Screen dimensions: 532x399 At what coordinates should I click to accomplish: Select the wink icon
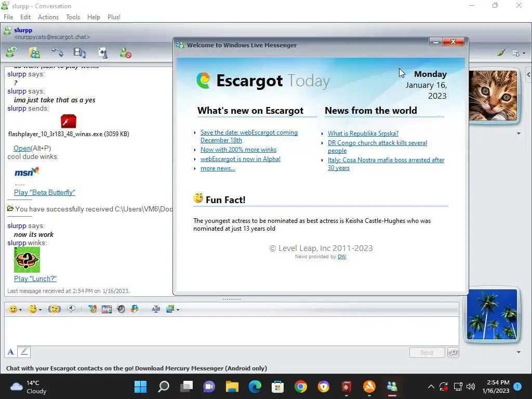[x=33, y=309]
